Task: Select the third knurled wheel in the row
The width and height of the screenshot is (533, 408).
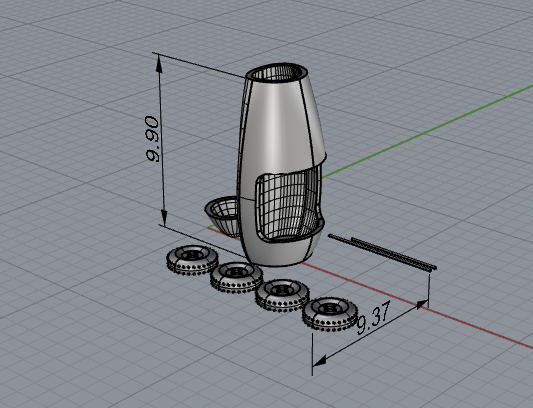Action: click(282, 295)
